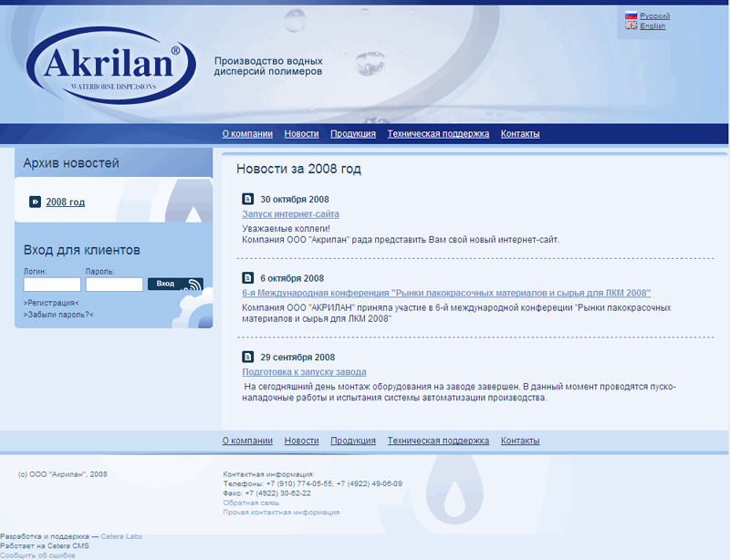
Task: Click the news icon next to 6 октября 2008
Action: click(x=247, y=278)
